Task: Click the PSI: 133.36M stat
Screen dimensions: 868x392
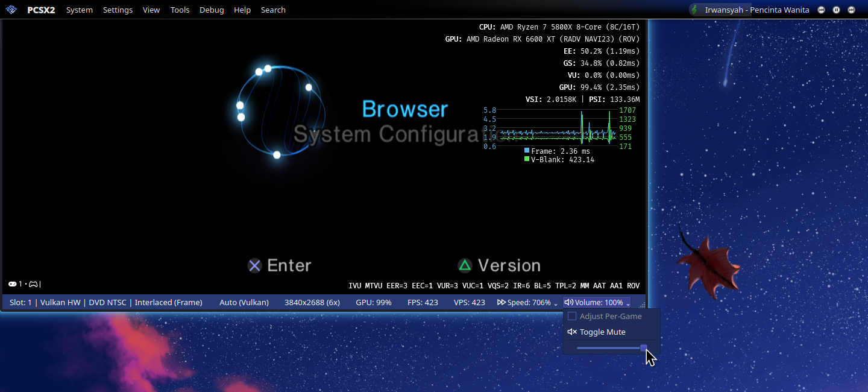Action: (614, 100)
